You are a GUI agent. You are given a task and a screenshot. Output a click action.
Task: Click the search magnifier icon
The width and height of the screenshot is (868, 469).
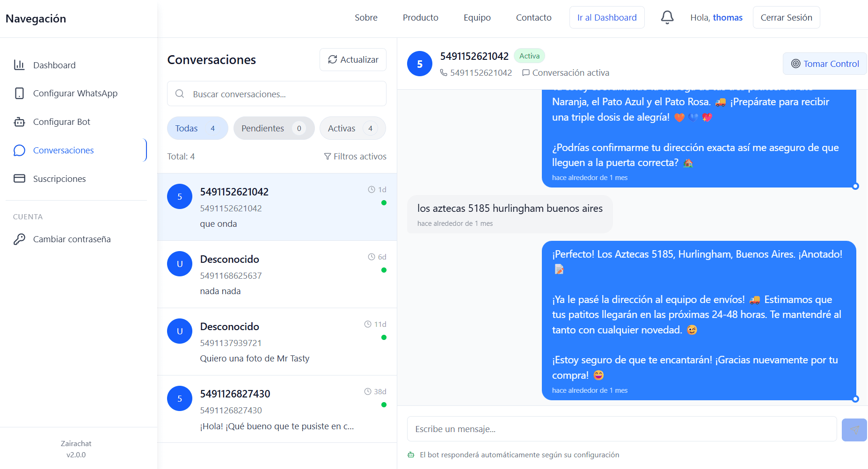tap(180, 94)
